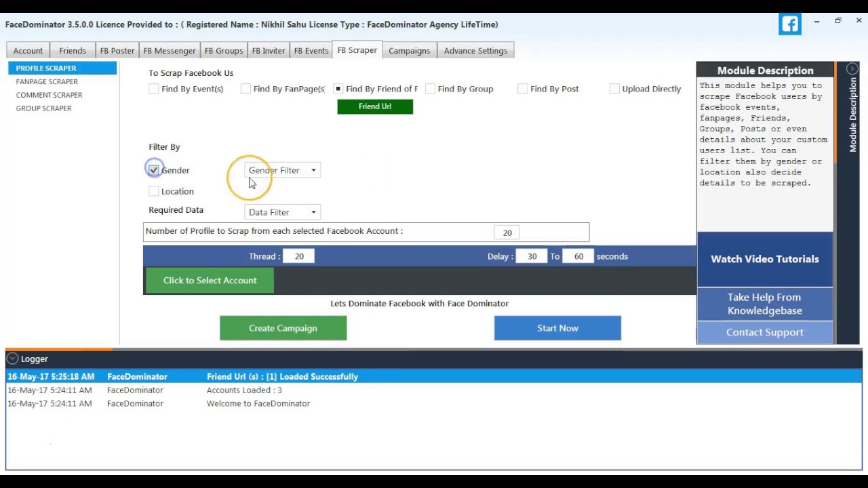
Task: Click the Start Now button
Action: coord(557,328)
